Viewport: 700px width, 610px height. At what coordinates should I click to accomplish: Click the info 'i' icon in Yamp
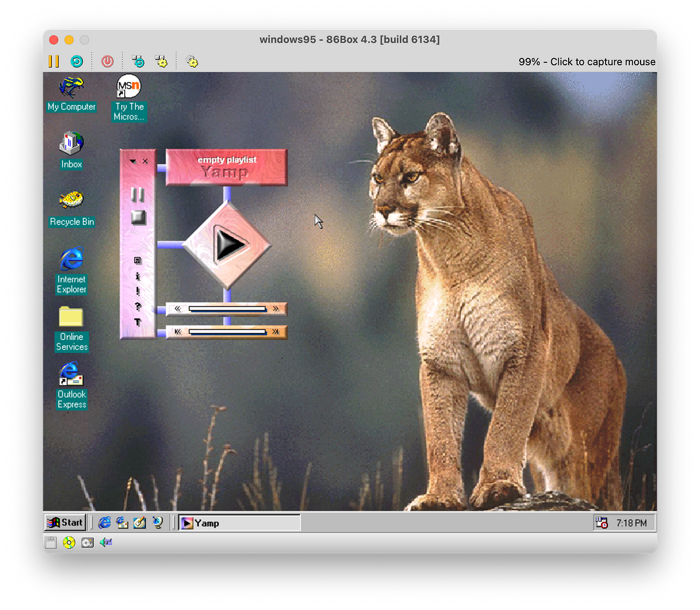(138, 276)
